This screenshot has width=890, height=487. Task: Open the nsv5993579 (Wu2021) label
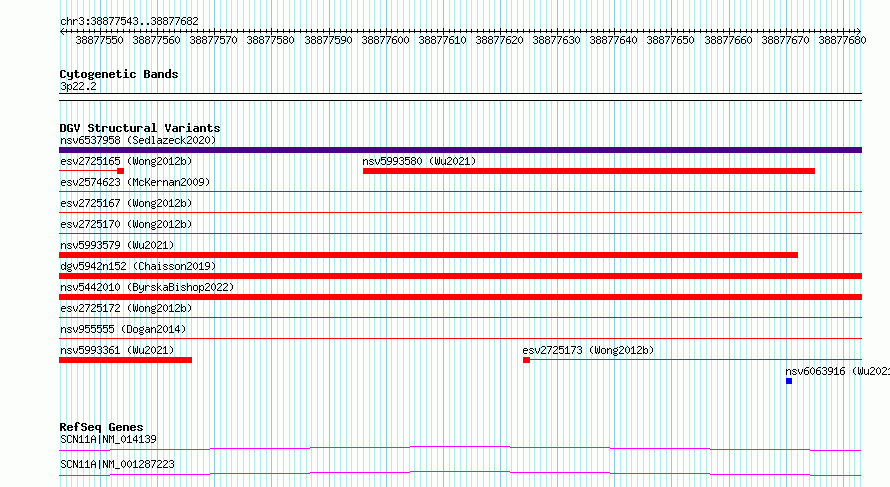point(117,245)
